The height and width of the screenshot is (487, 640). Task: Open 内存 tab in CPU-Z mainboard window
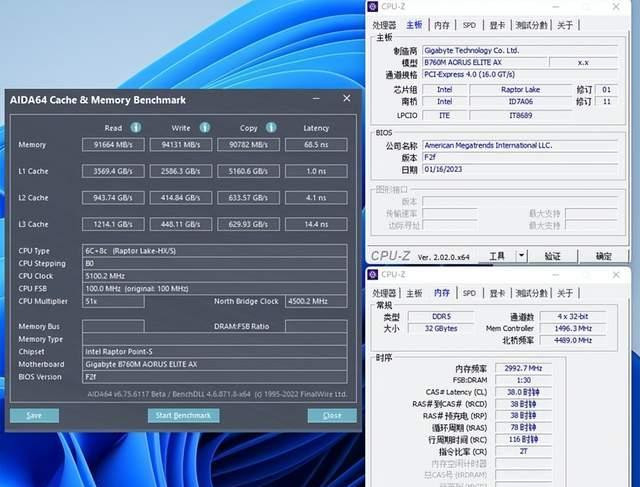(442, 25)
